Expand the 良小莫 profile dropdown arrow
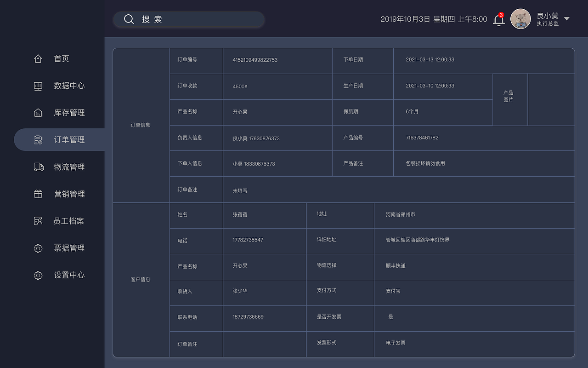This screenshot has width=588, height=368. [x=567, y=19]
